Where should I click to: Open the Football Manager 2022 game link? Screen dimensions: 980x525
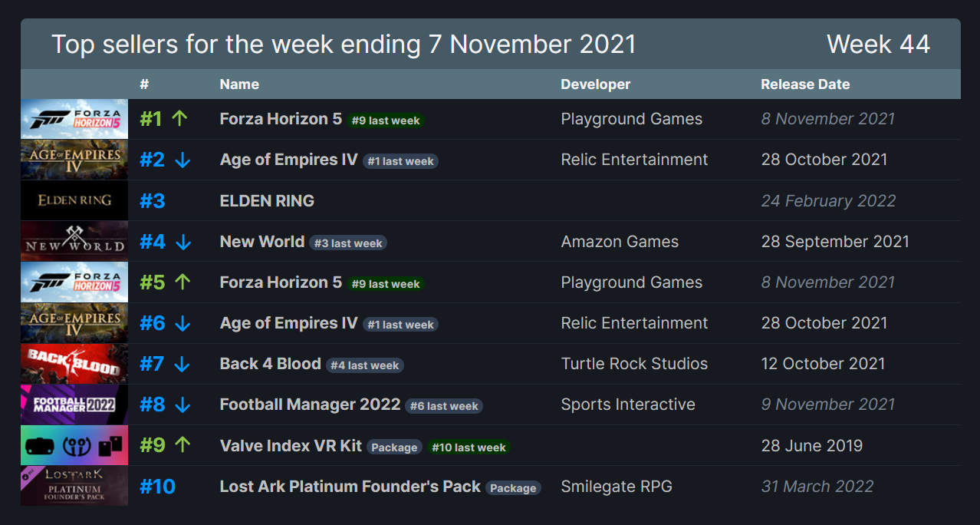click(310, 404)
